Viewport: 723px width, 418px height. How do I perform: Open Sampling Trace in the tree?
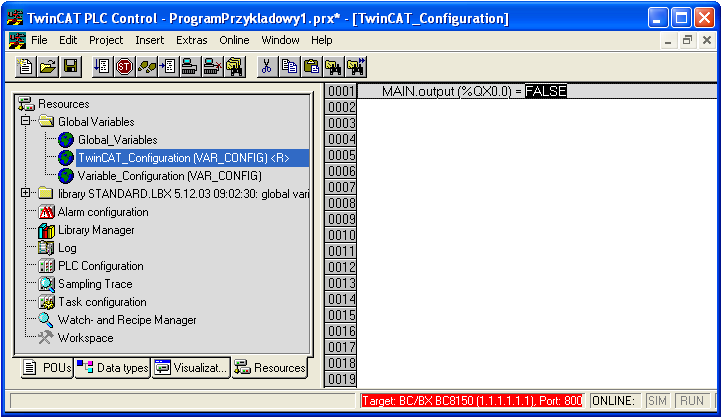pyautogui.click(x=95, y=284)
